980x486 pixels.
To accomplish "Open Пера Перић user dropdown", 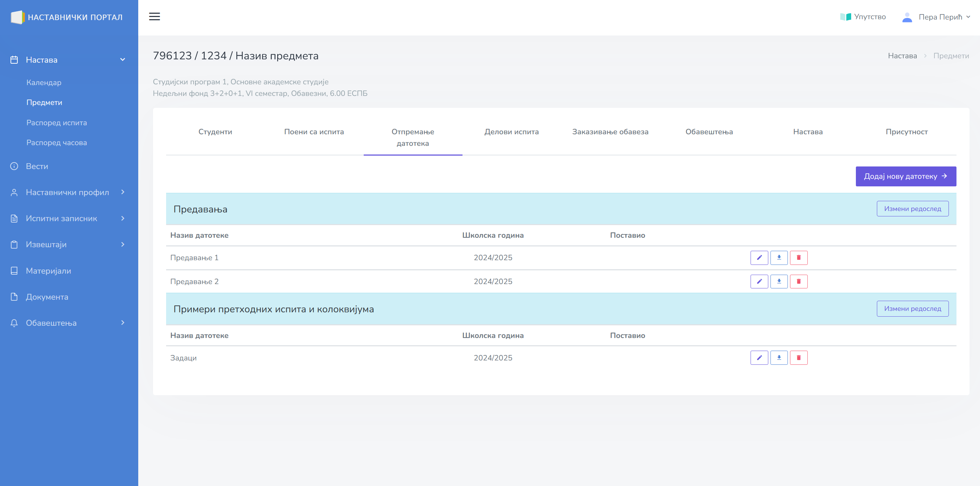I will click(940, 17).
